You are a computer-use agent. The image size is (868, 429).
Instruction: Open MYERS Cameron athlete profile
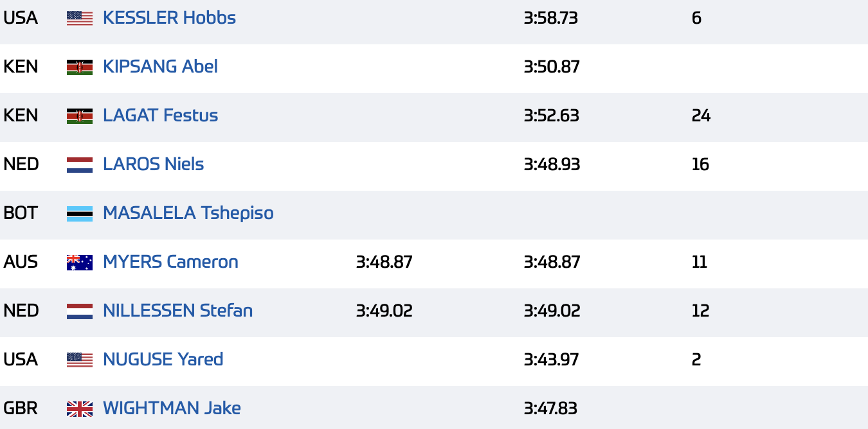tap(170, 262)
